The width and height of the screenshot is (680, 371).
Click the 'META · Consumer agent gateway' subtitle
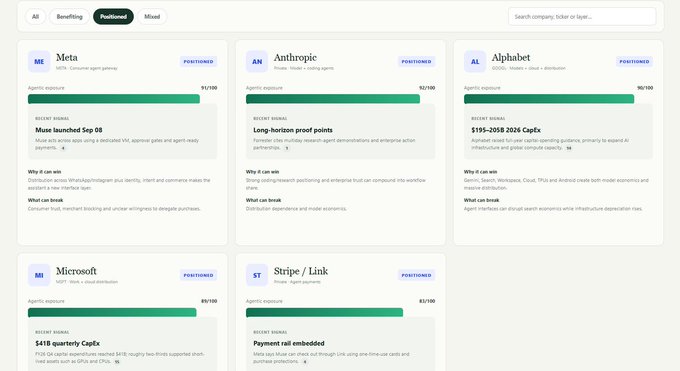[x=87, y=68]
